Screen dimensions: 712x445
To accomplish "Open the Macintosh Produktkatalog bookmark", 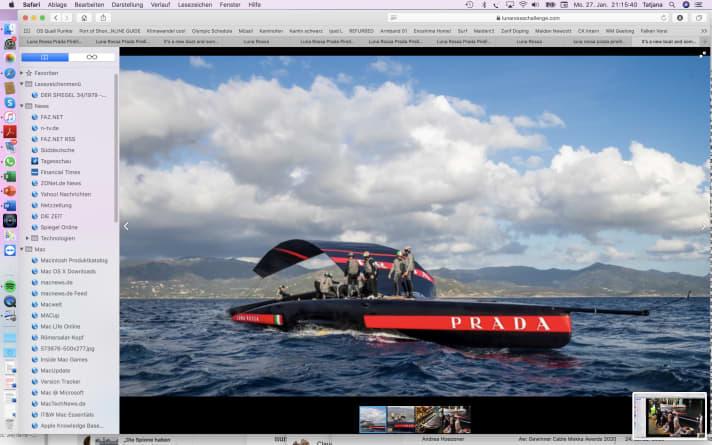I will pyautogui.click(x=69, y=260).
